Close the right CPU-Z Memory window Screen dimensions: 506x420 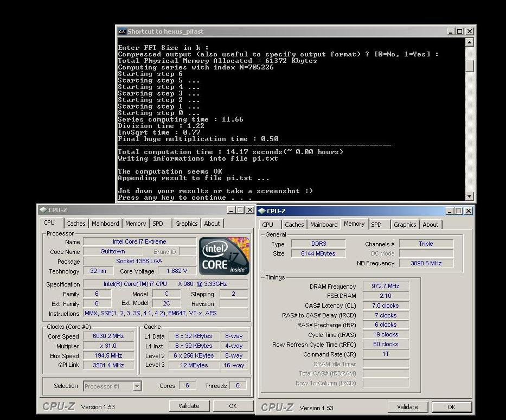(x=469, y=211)
